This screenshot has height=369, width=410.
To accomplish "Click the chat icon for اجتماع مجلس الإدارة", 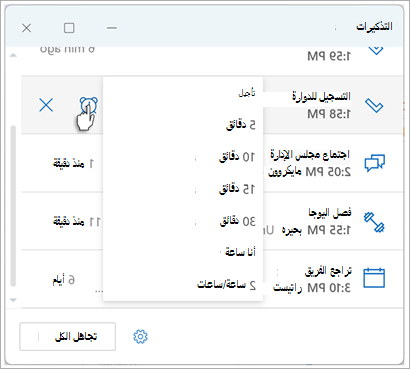I will [375, 163].
